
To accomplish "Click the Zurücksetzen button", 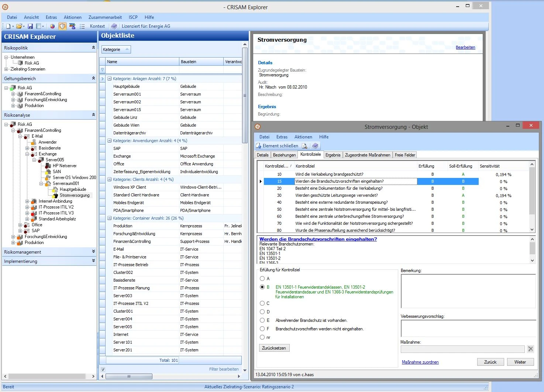I will click(274, 348).
